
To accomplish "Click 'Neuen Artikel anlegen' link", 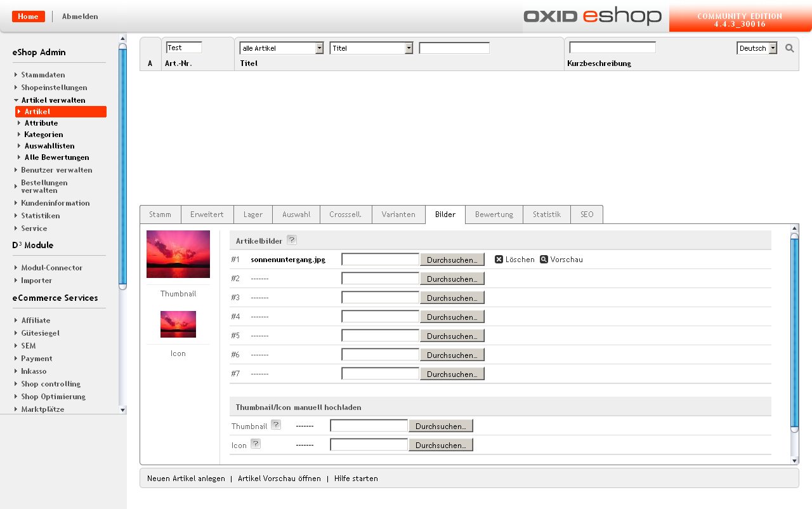I will pyautogui.click(x=186, y=479).
